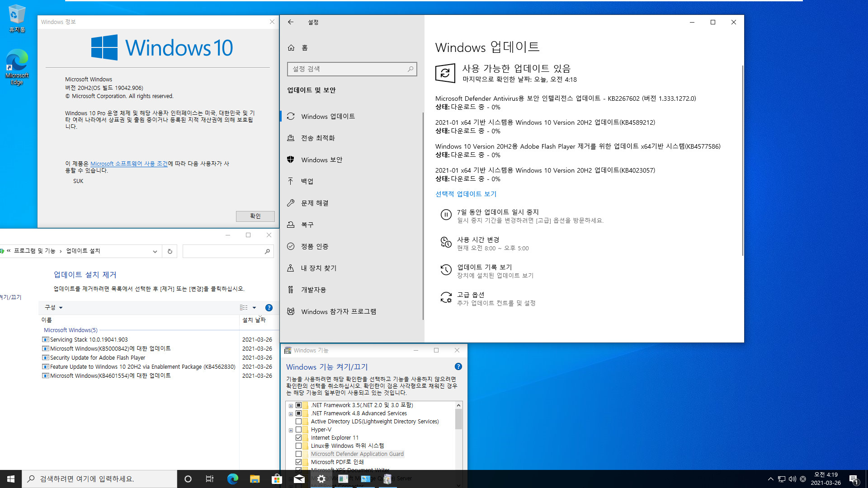Open help in the Windows 기능 켜기/끄기 dialog

click(x=458, y=366)
